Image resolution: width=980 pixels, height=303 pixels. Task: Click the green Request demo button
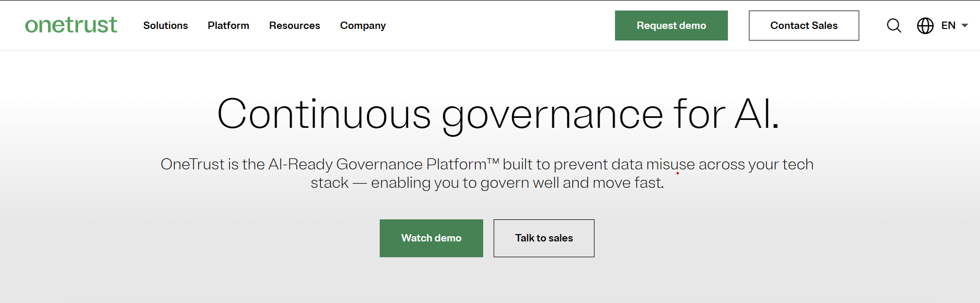pyautogui.click(x=671, y=25)
